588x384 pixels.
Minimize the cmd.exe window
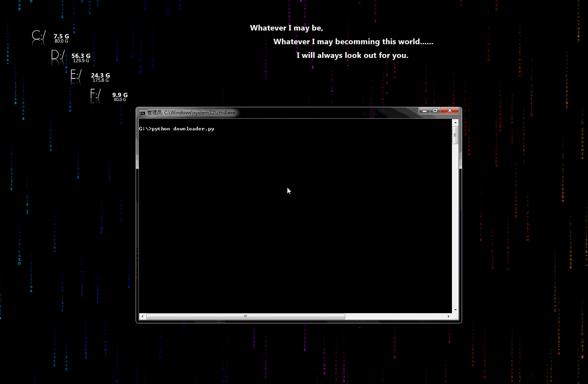(424, 111)
